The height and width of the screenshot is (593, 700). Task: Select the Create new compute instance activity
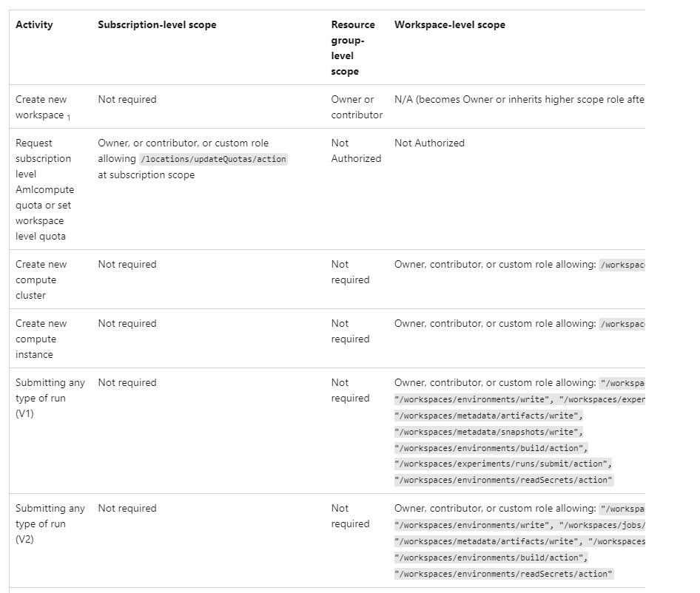[41, 339]
